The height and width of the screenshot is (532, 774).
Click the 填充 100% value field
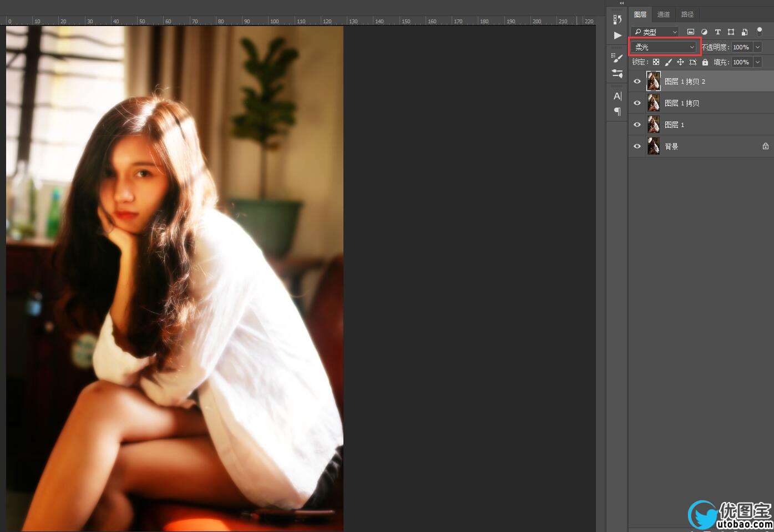tap(742, 62)
